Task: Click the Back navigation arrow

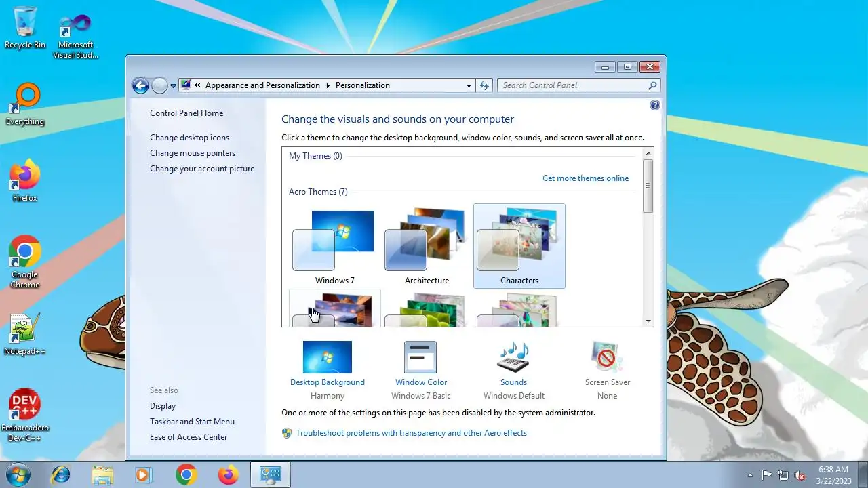Action: pyautogui.click(x=140, y=85)
